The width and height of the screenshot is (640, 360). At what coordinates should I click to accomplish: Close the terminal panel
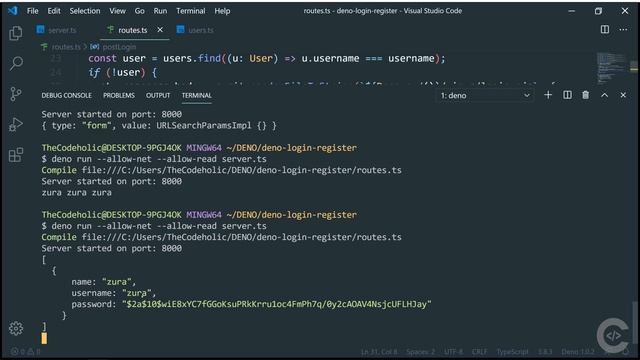623,95
